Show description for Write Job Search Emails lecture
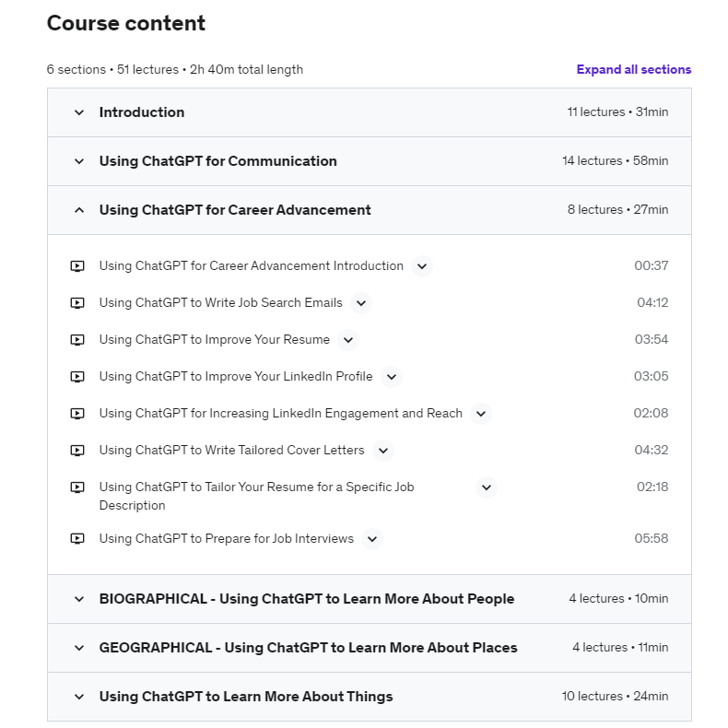The image size is (728, 728). tap(361, 303)
